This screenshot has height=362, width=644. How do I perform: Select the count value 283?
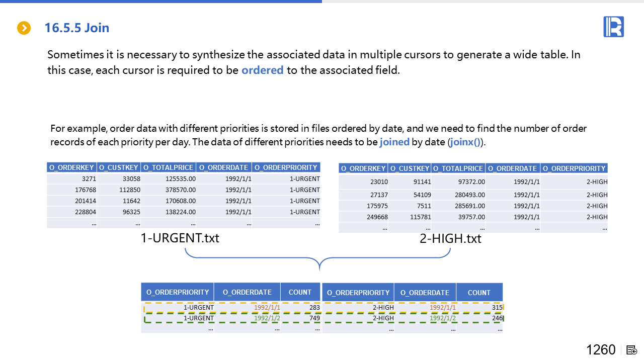click(314, 308)
